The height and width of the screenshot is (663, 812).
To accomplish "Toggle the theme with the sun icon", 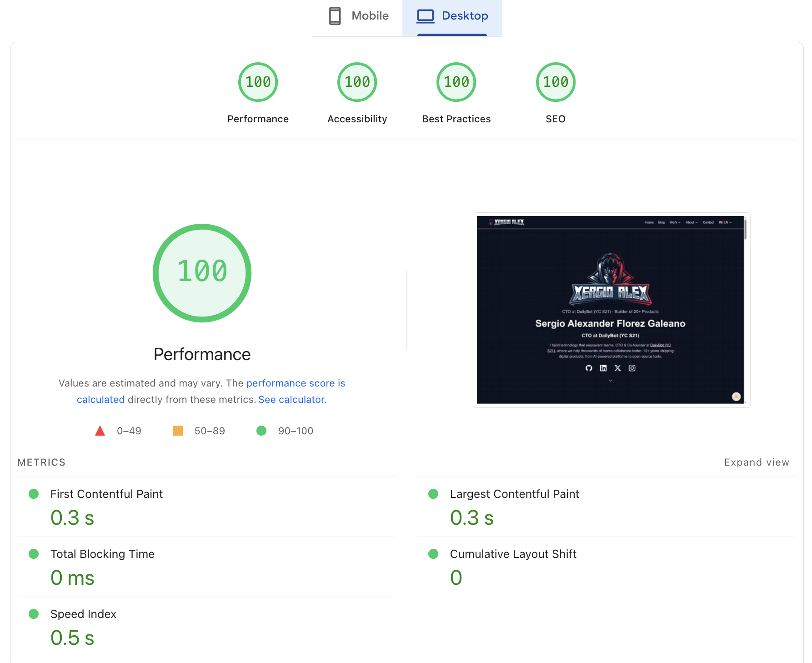I will 736,396.
